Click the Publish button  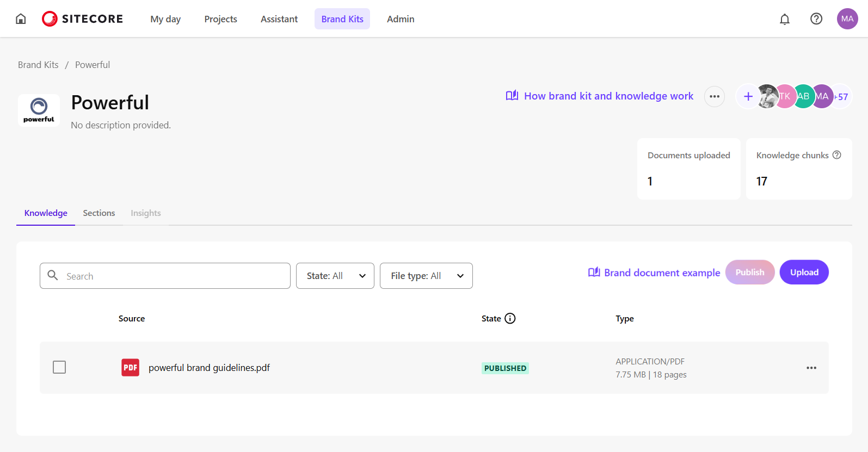pos(750,273)
